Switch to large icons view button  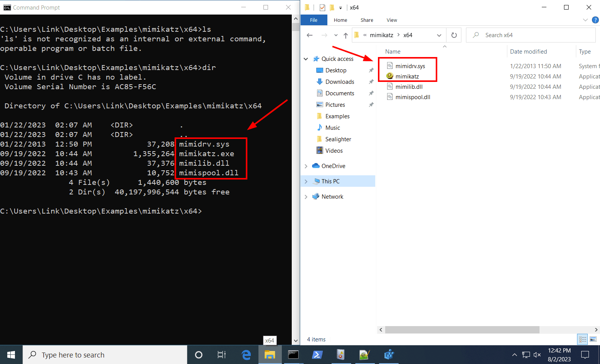point(593,339)
